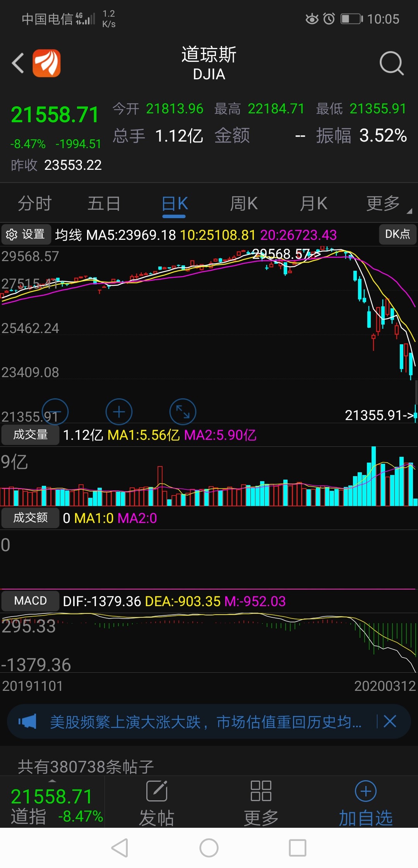
Task: Tap the 成交额 indicator label
Action: 30,518
